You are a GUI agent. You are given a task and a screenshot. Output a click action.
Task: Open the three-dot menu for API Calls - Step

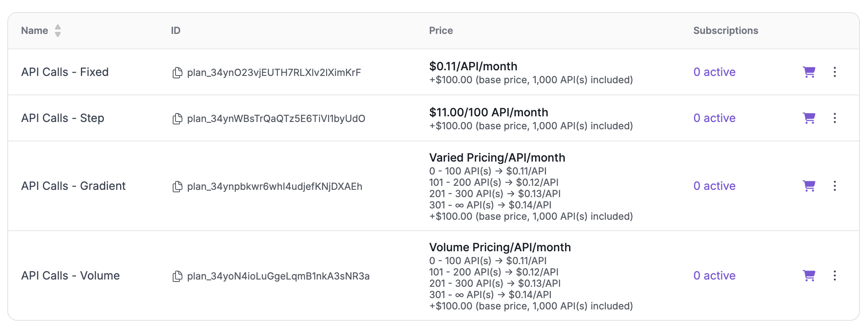click(835, 118)
